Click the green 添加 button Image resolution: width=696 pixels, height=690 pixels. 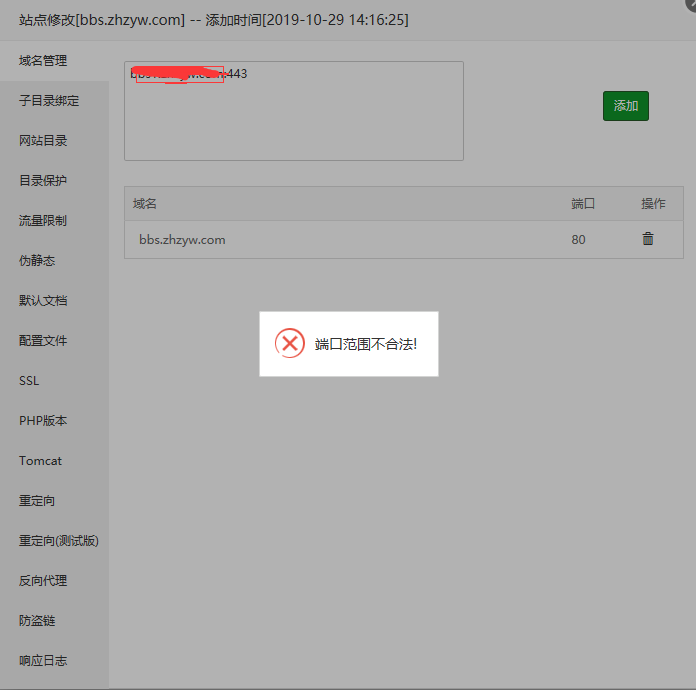click(625, 106)
